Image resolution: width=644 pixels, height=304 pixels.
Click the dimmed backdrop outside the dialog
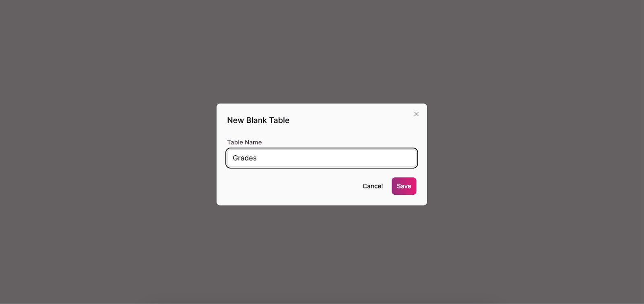click(x=109, y=153)
